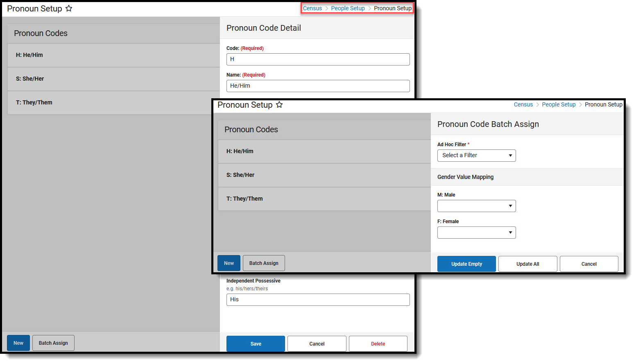
Task: Click the star beside Pronoun Setup in batch window
Action: point(279,105)
